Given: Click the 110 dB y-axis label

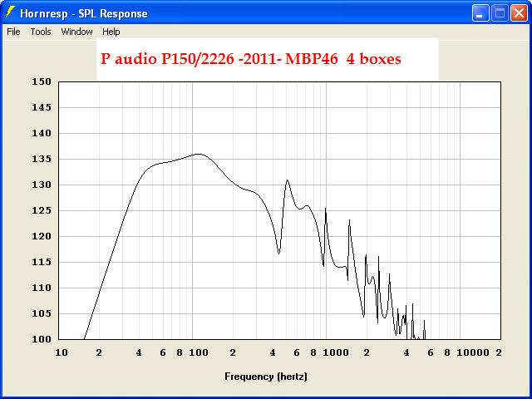Looking at the screenshot, I should point(42,288).
